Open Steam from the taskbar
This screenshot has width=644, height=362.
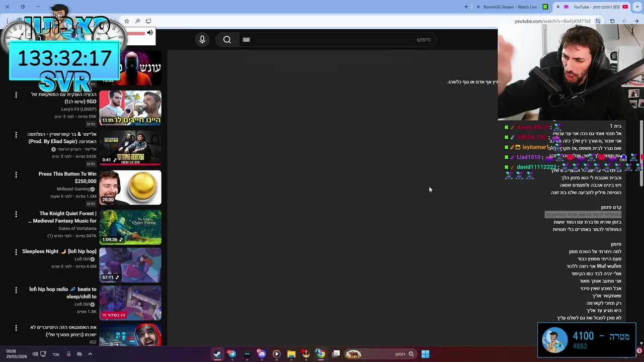click(x=217, y=354)
